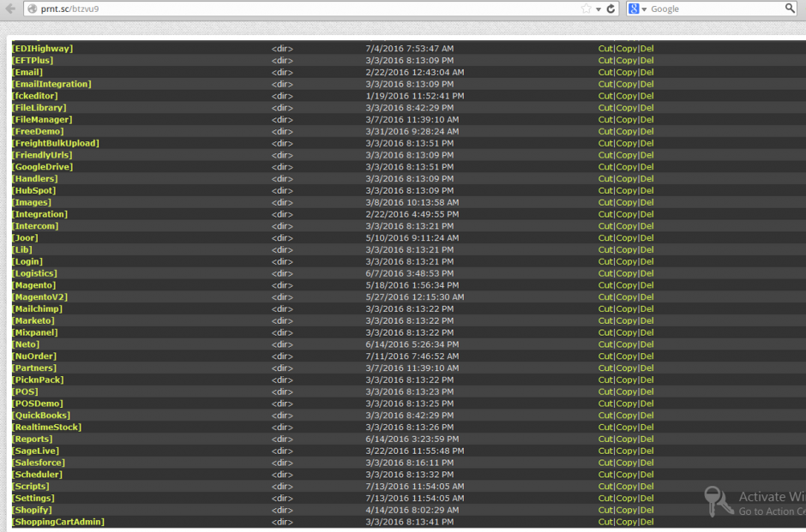Open the [Shopify] folder
The image size is (806, 532).
32,510
